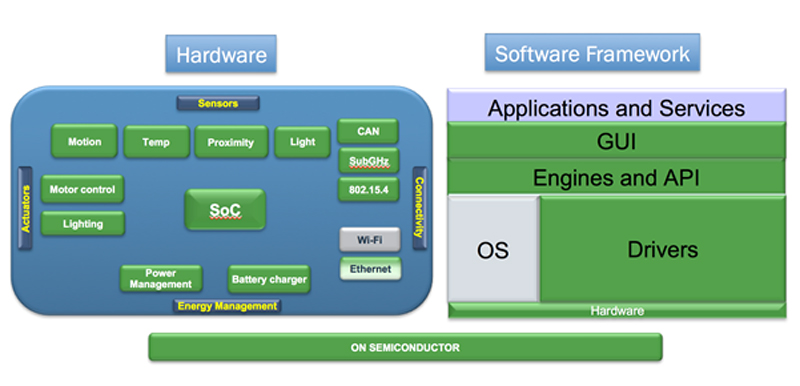Screen dimensions: 800x386
Task: Click the ON SEMICONDUCTOR bar
Action: pos(405,347)
